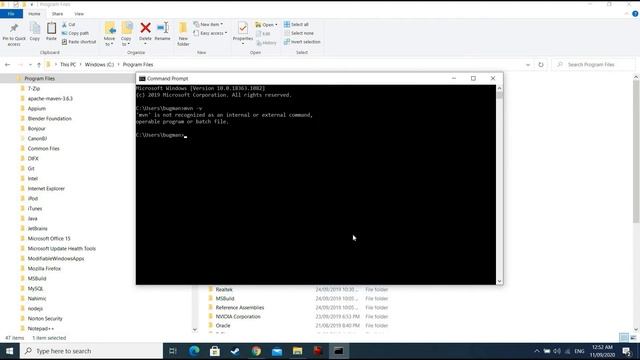Screen dimensions: 640x360
Task: Click the Copy to icon
Action: coord(127,28)
